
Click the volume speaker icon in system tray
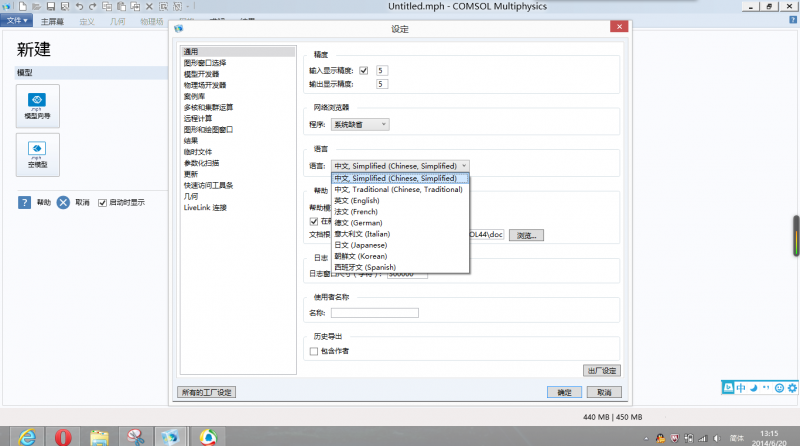coord(716,438)
